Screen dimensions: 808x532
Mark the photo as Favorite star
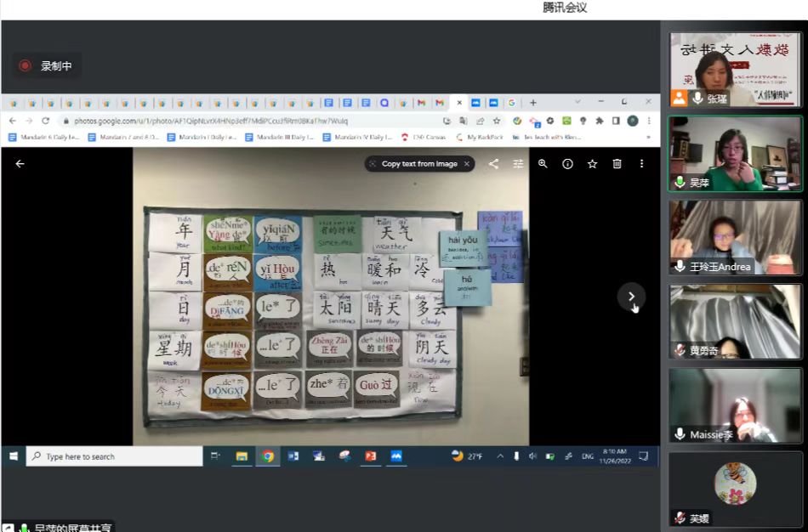[x=592, y=164]
